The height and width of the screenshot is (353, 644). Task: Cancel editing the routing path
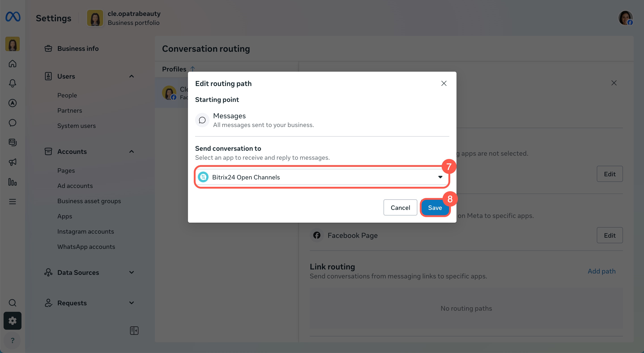click(x=400, y=208)
